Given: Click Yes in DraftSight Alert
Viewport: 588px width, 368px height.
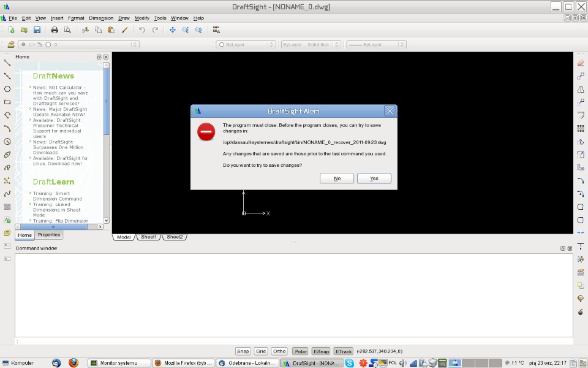Looking at the screenshot, I should coord(374,178).
